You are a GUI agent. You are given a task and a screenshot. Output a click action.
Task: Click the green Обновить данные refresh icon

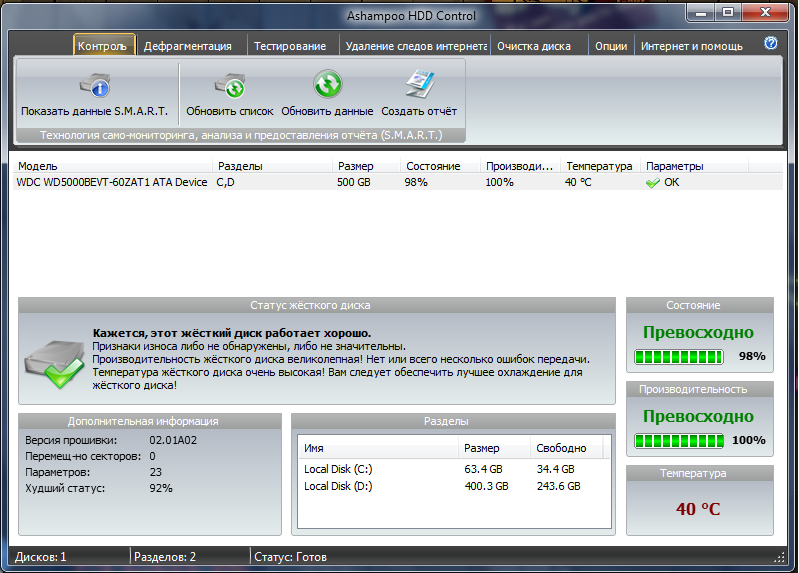[x=327, y=84]
